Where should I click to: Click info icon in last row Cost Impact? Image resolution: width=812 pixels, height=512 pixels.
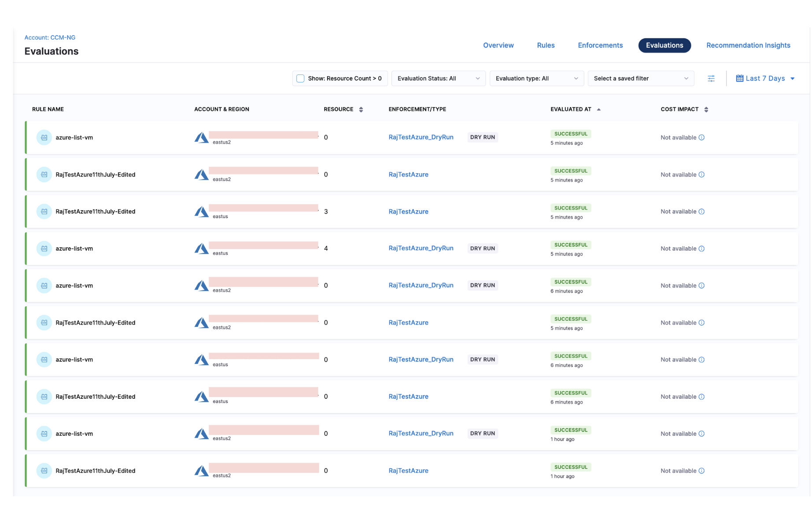701,471
